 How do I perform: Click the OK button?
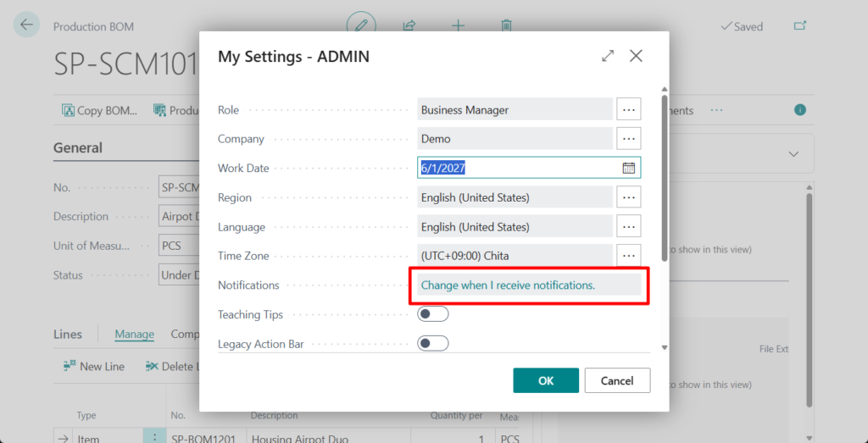(546, 380)
